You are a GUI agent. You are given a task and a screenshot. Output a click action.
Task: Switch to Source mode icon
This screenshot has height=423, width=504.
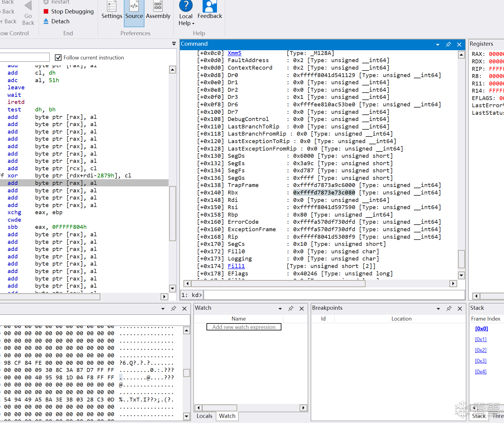pyautogui.click(x=134, y=6)
